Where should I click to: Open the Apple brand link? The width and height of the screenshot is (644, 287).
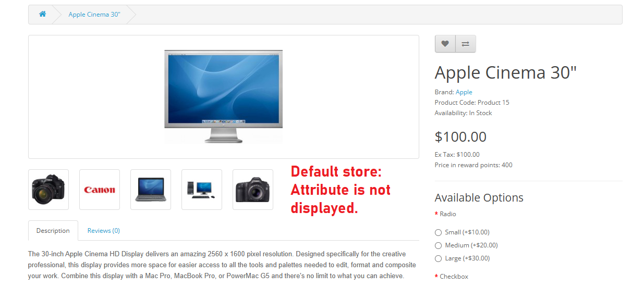(464, 92)
